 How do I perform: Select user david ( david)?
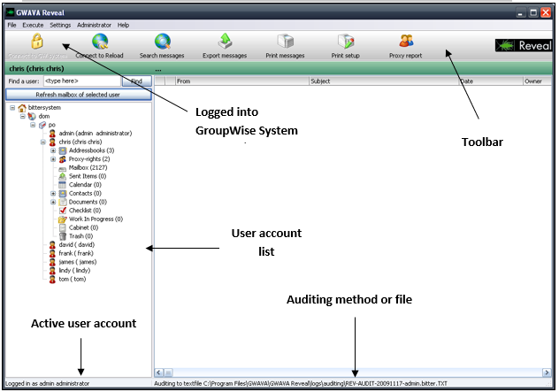[76, 245]
